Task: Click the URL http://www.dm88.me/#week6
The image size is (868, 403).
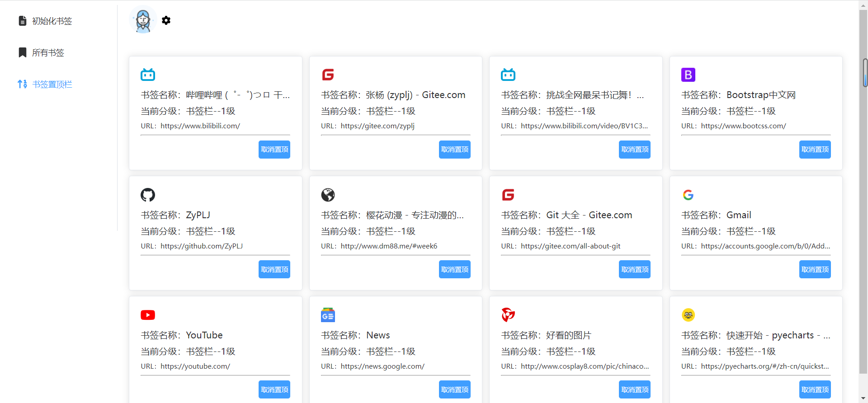Action: pos(389,246)
